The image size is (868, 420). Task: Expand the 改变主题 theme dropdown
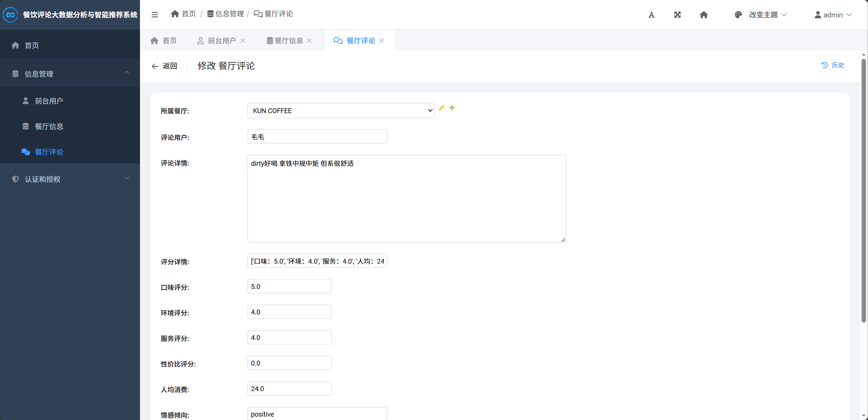click(x=763, y=15)
